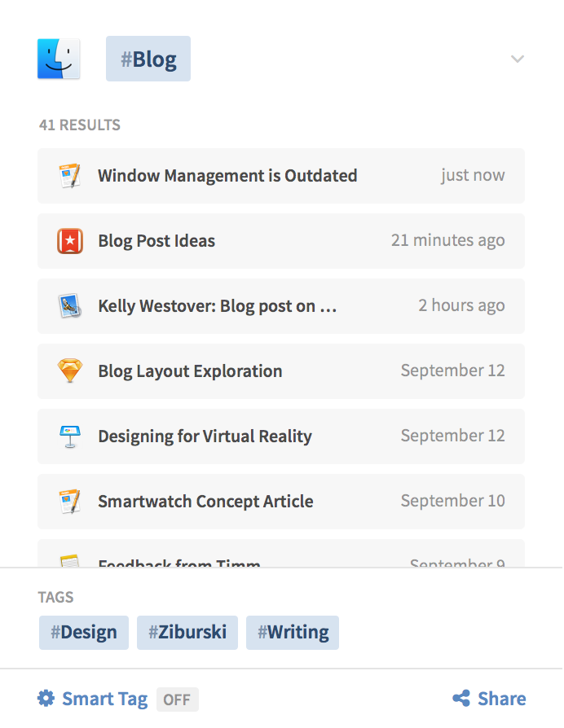Click the Finder icon next to the tag

click(58, 58)
